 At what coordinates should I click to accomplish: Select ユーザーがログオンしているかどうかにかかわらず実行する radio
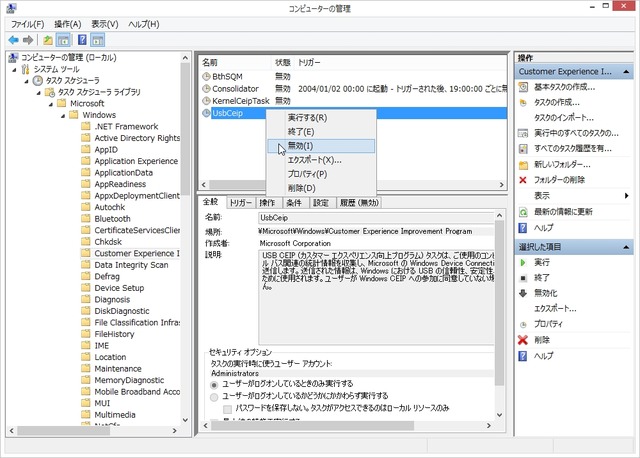(x=214, y=397)
